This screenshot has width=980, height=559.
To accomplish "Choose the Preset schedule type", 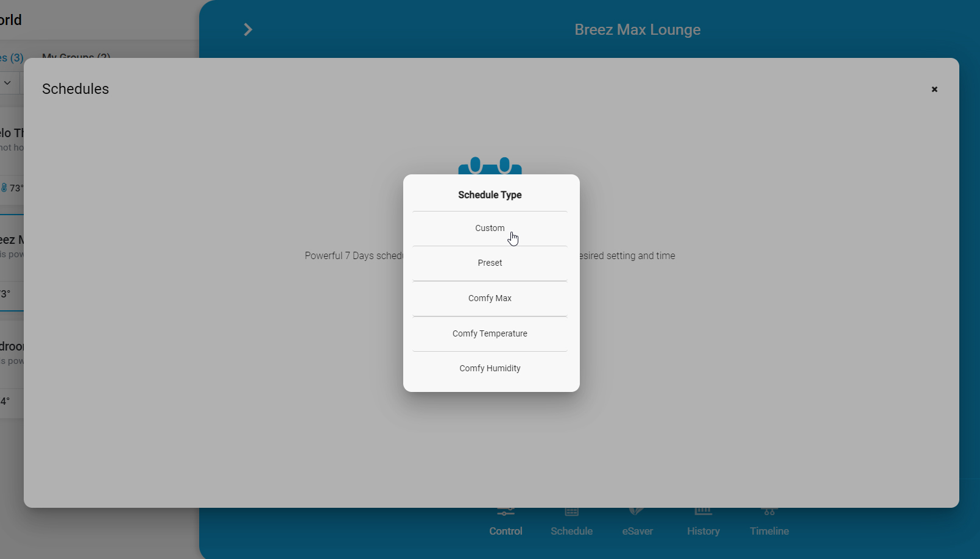I will point(490,263).
